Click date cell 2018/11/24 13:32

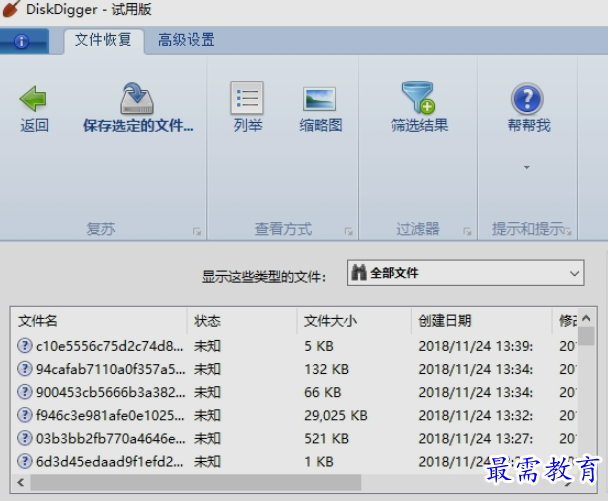[x=476, y=415]
